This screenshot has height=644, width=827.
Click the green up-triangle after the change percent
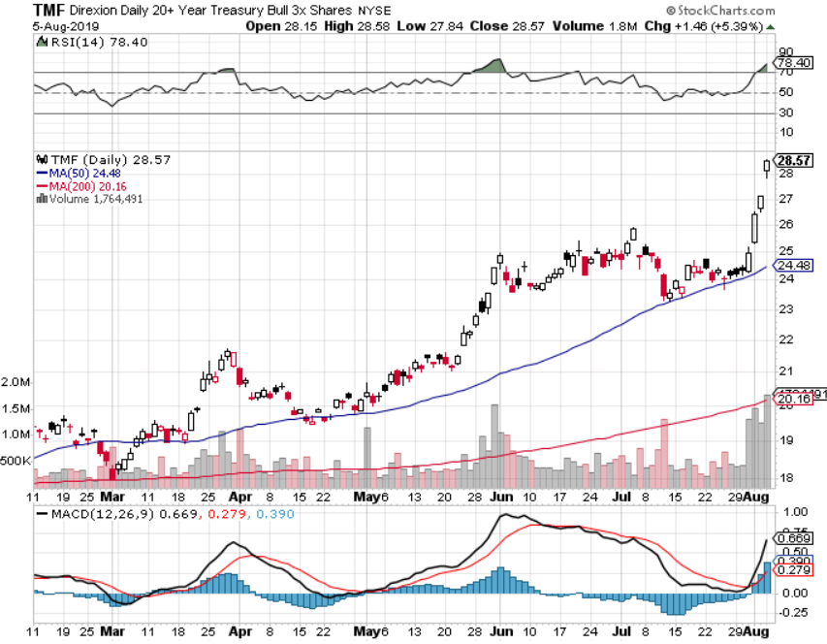pyautogui.click(x=770, y=26)
